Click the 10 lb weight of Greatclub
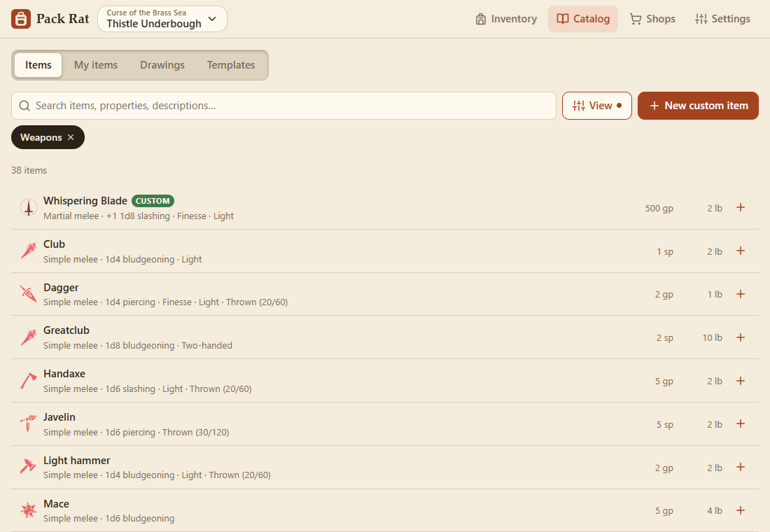This screenshot has width=770, height=532. pyautogui.click(x=712, y=337)
